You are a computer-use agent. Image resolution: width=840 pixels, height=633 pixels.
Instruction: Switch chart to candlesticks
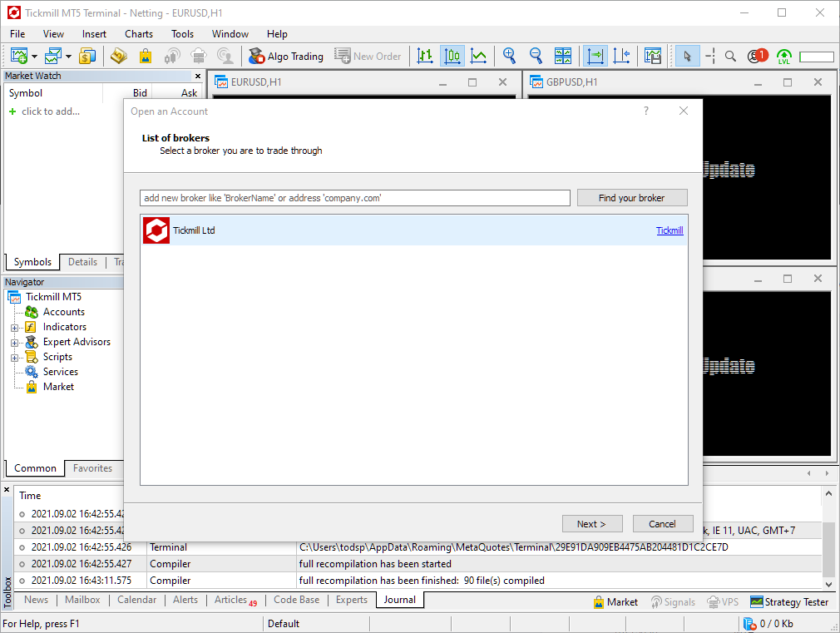tap(452, 56)
